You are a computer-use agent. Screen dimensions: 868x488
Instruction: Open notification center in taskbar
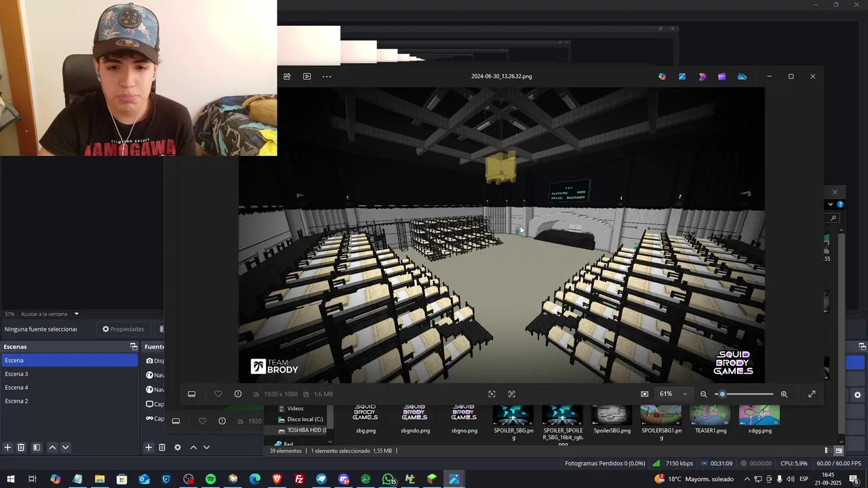point(854,479)
